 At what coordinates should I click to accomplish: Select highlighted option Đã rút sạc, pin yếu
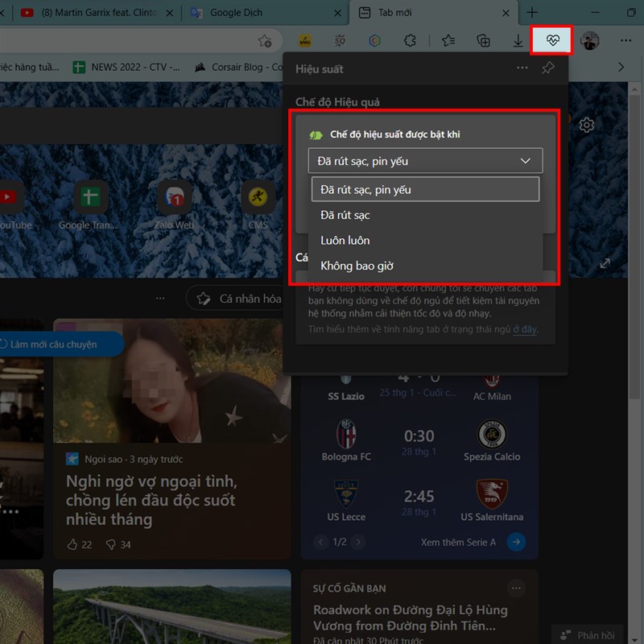[x=425, y=189]
